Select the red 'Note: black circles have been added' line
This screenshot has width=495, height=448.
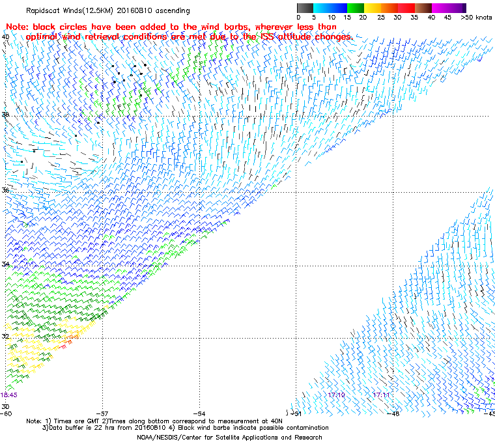pos(171,27)
